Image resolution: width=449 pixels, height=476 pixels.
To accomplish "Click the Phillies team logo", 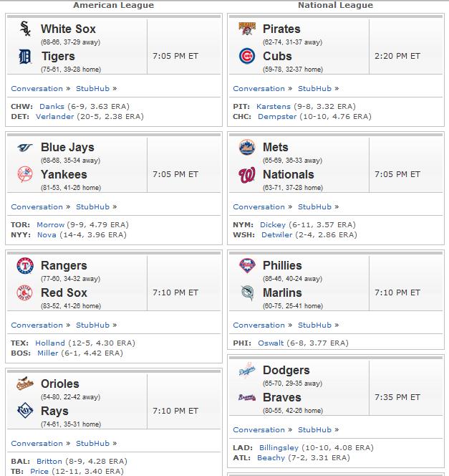I will pos(247,266).
